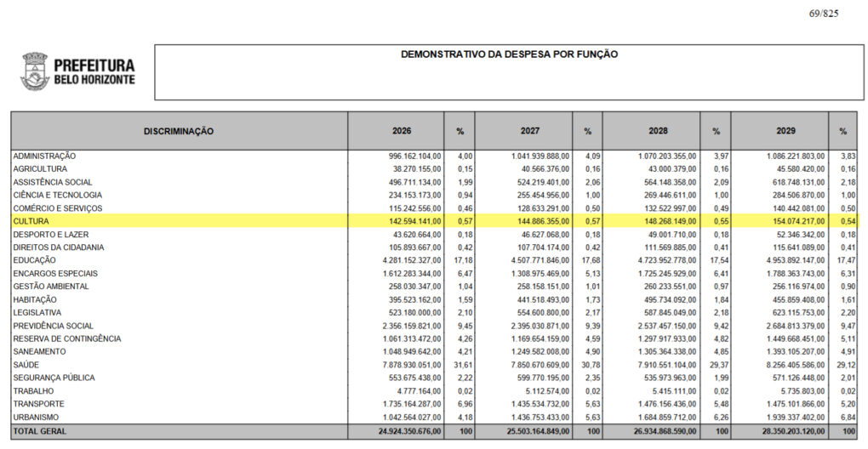Select the Demonstrativo da Despesa por Função title
The width and height of the screenshot is (868, 449).
click(x=509, y=54)
